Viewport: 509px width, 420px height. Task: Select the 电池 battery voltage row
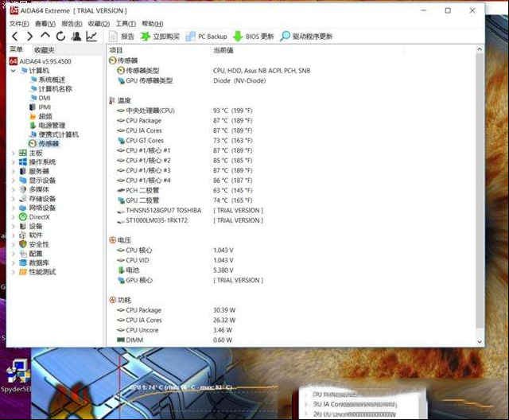tap(175, 270)
